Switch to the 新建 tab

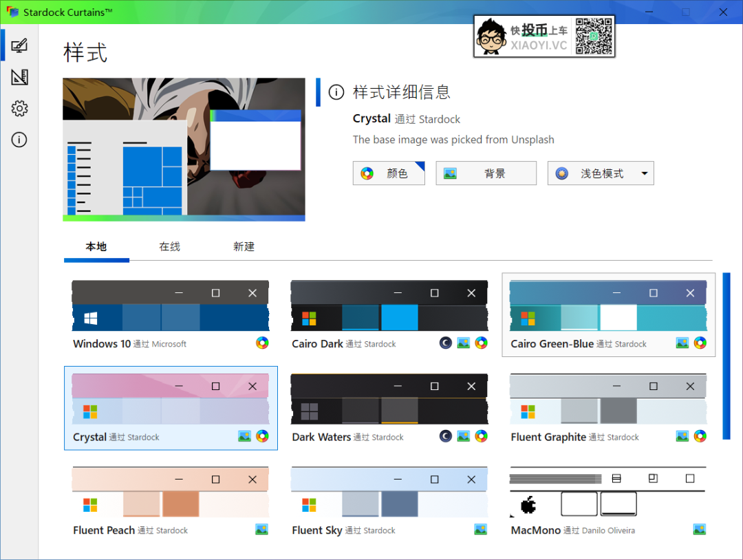tap(244, 246)
